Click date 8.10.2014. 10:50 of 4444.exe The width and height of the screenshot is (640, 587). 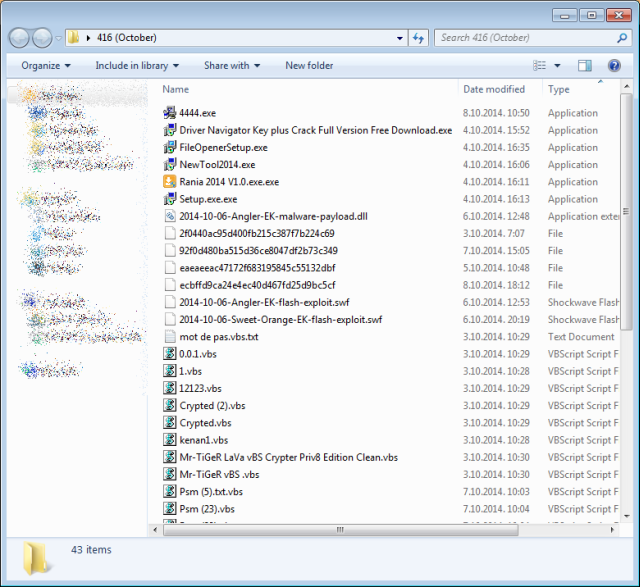coord(496,113)
